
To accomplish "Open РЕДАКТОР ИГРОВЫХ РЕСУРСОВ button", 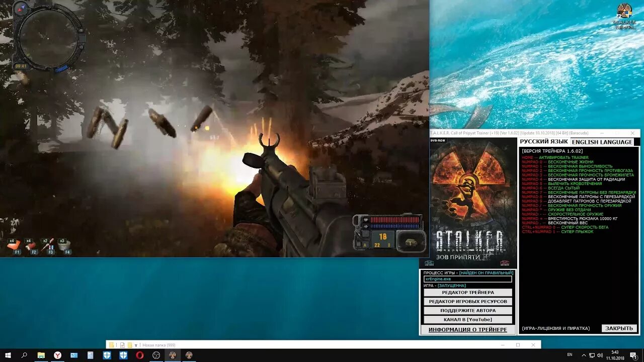I will (x=468, y=302).
